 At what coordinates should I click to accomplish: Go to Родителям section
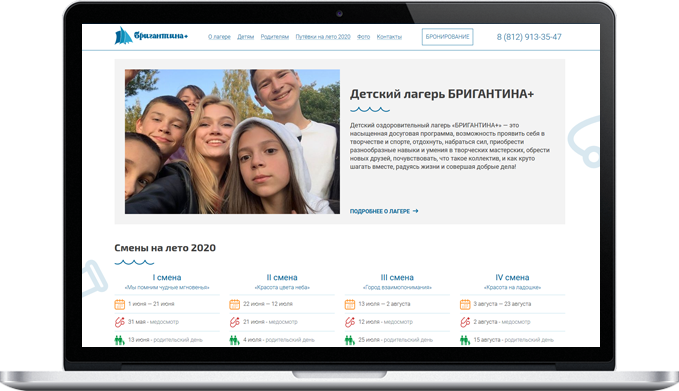pyautogui.click(x=275, y=37)
